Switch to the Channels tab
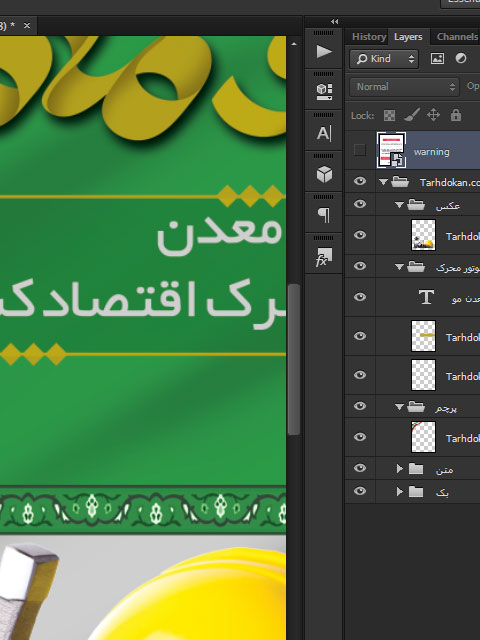 coord(457,37)
